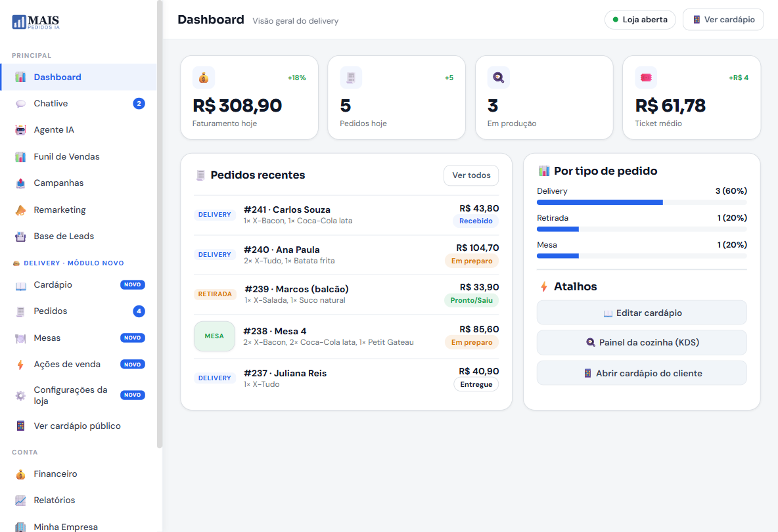Select the Funil de Vendas chart icon

point(20,157)
